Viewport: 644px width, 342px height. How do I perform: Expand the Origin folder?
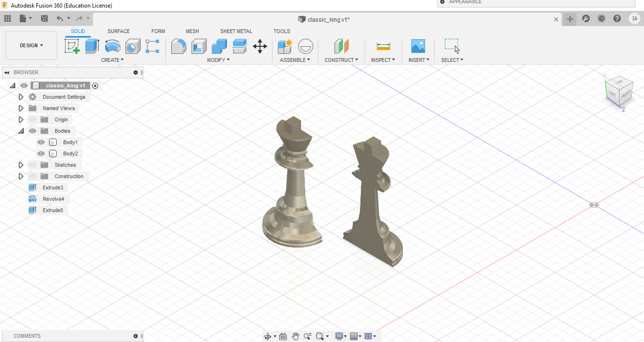tap(21, 120)
